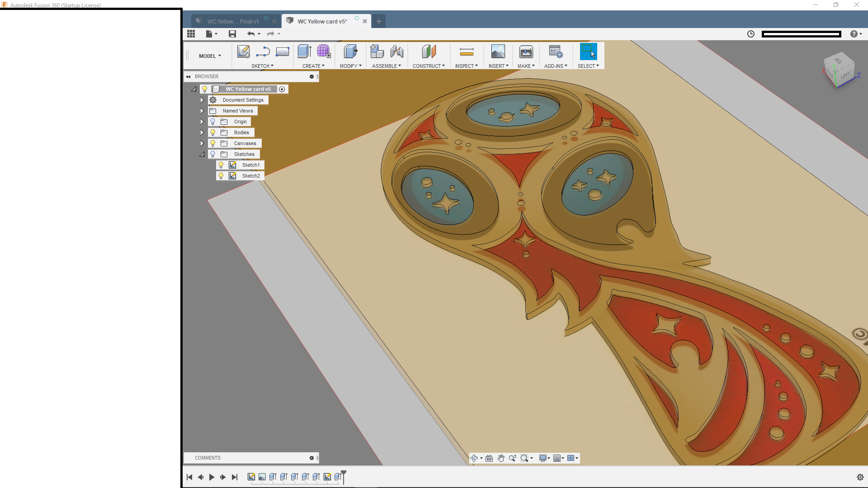Viewport: 868px width, 488px height.
Task: Play the timeline
Action: [212, 477]
